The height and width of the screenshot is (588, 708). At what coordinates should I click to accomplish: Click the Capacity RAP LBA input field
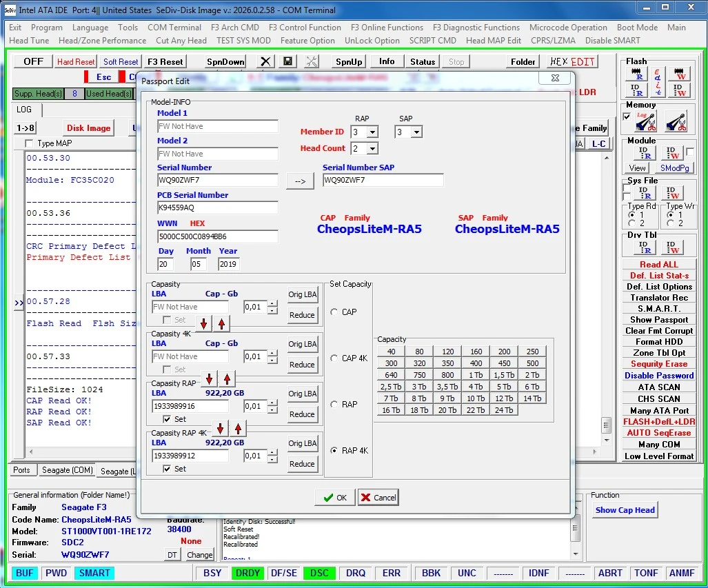coord(190,406)
